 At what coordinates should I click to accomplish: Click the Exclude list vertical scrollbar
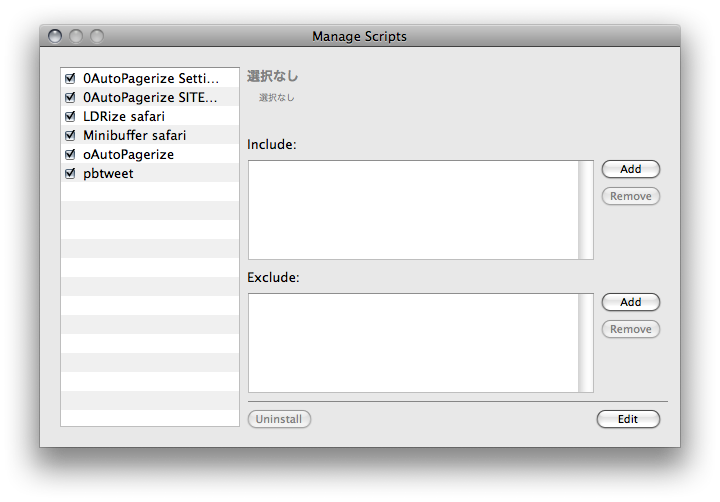[x=586, y=343]
